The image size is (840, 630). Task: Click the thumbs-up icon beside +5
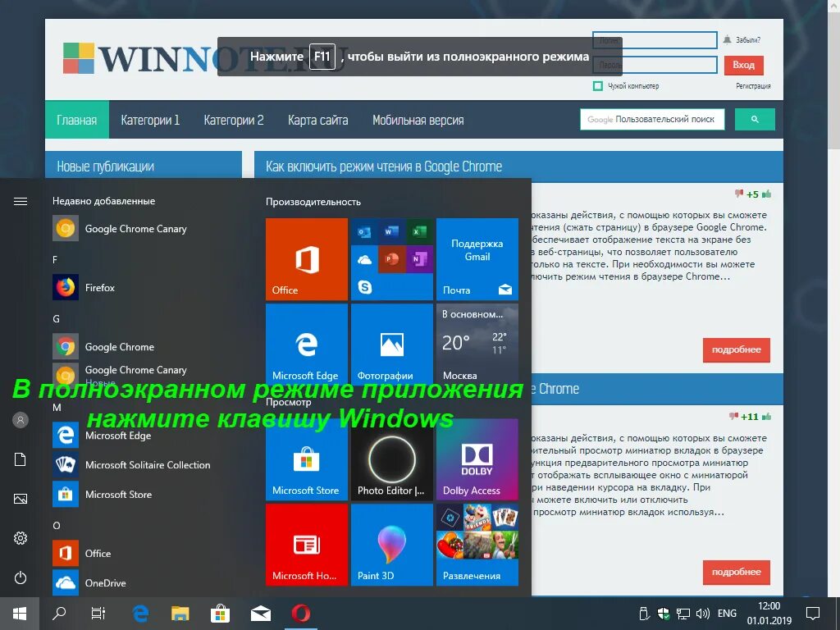(x=767, y=194)
